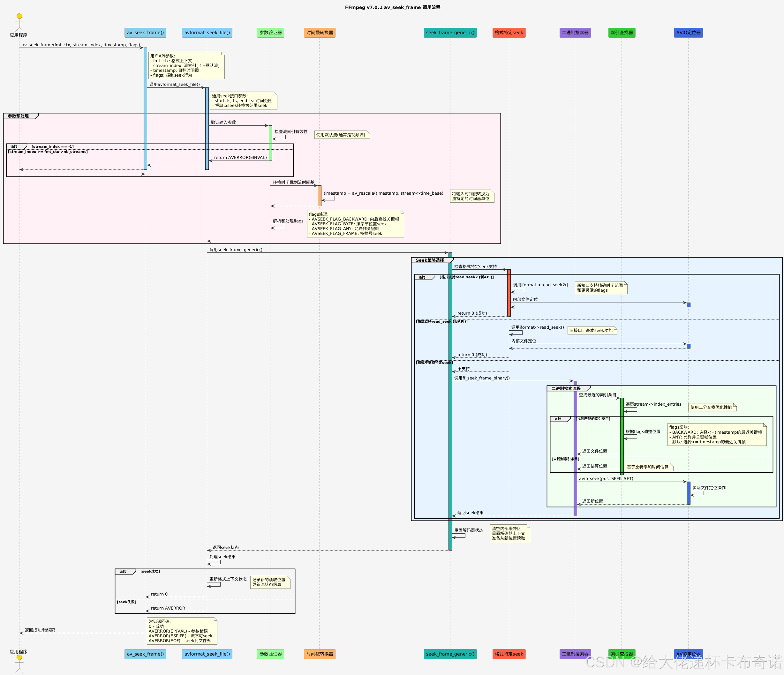This screenshot has width=784, height=675.
Task: Click the flags处理 note box
Action: [x=355, y=224]
